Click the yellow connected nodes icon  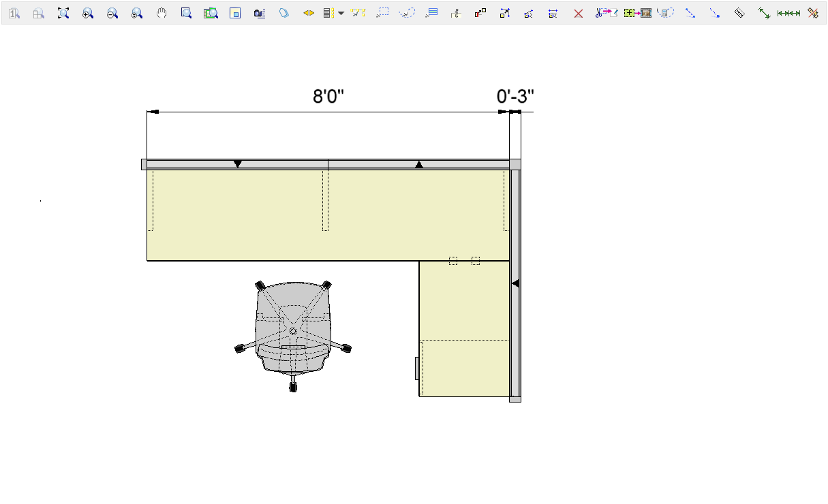click(x=358, y=13)
